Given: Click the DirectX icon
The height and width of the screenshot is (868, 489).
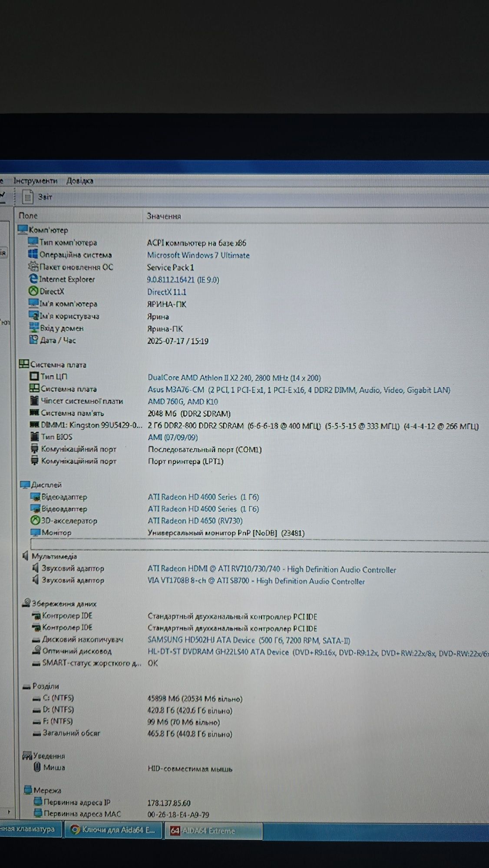Looking at the screenshot, I should [33, 291].
